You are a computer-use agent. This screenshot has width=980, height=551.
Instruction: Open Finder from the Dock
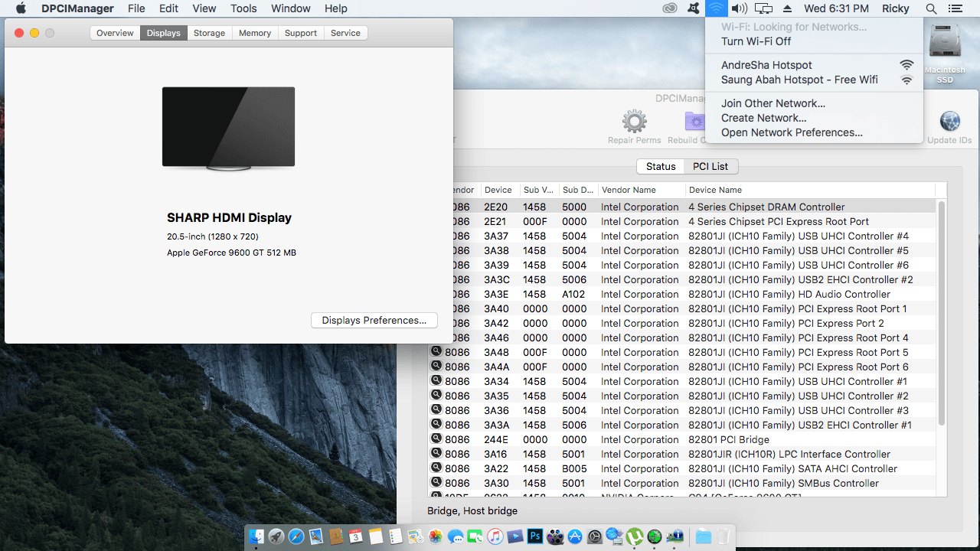click(256, 536)
